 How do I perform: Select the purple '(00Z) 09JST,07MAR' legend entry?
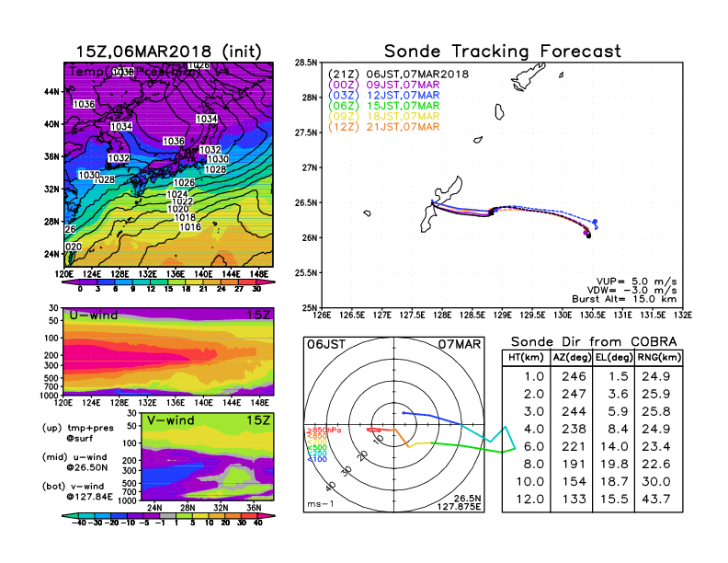(383, 85)
